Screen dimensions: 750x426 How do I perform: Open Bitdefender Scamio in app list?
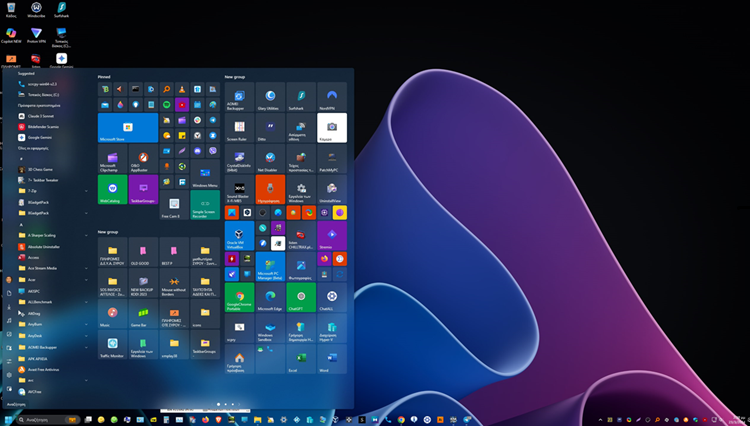point(53,127)
